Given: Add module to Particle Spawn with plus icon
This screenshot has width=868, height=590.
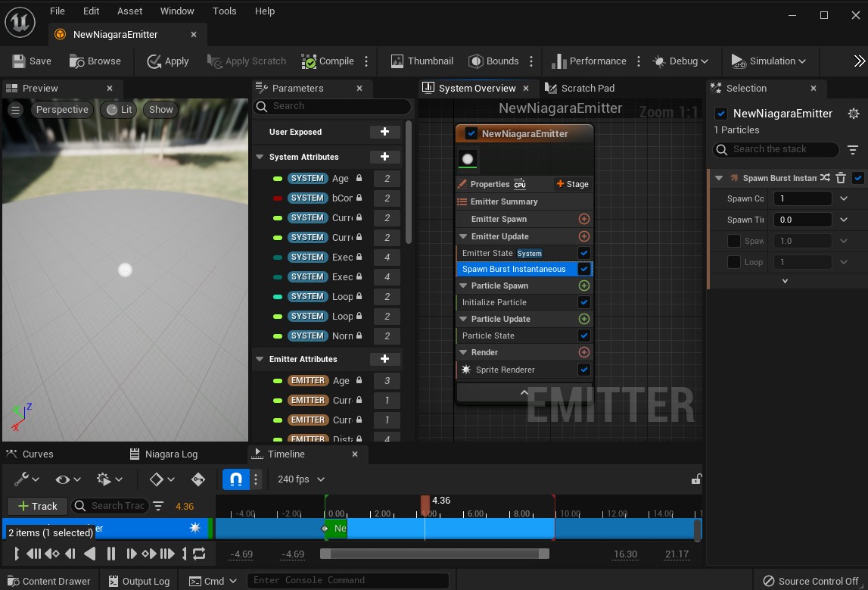Looking at the screenshot, I should 584,286.
